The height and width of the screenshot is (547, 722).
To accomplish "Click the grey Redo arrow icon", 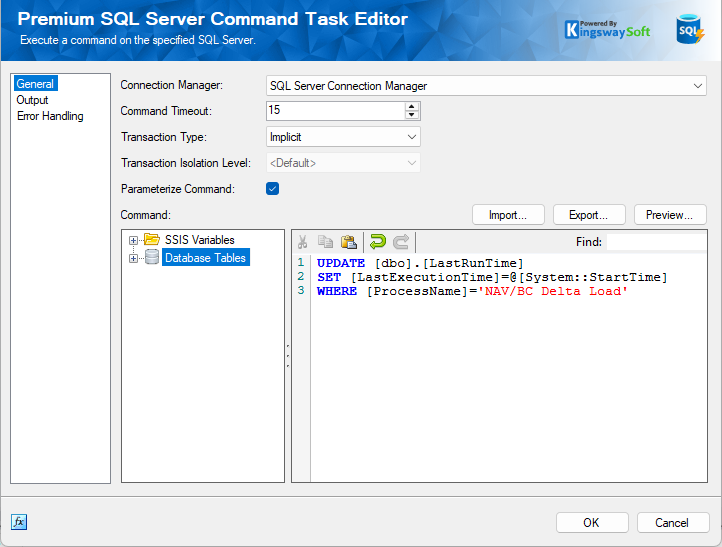I will pos(401,242).
